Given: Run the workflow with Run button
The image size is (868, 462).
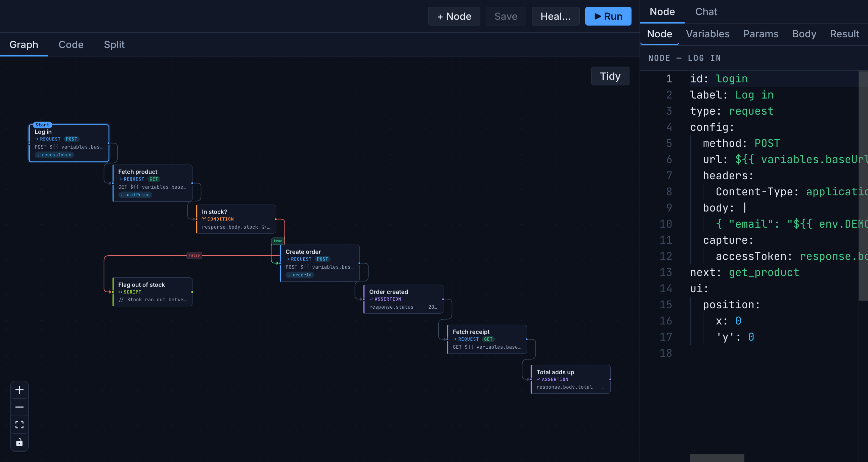Looking at the screenshot, I should click(x=608, y=16).
